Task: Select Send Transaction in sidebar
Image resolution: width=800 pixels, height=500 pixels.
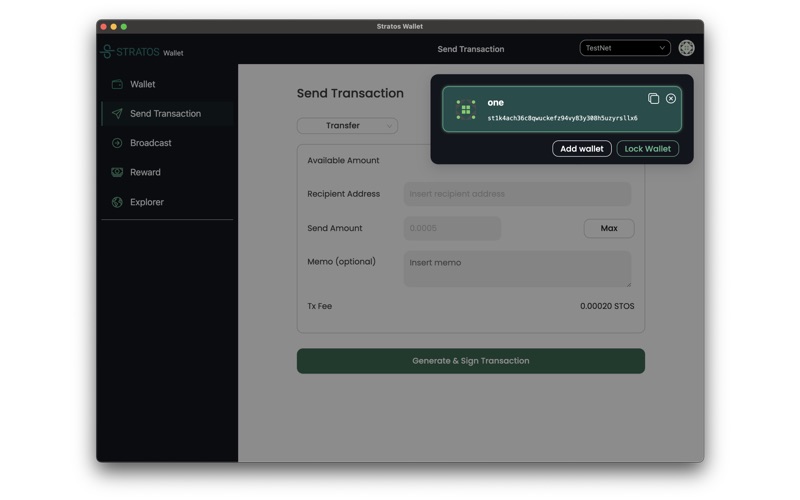Action: tap(167, 114)
